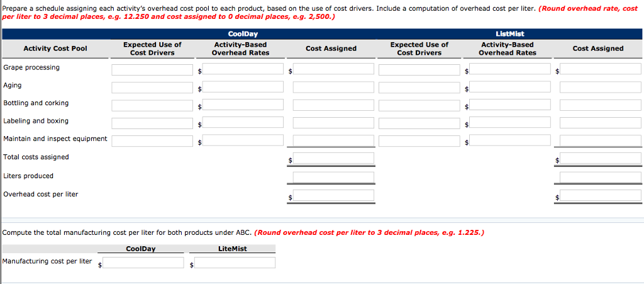
Task: Click ListMist Aging Cost Assigned input
Action: (x=601, y=87)
